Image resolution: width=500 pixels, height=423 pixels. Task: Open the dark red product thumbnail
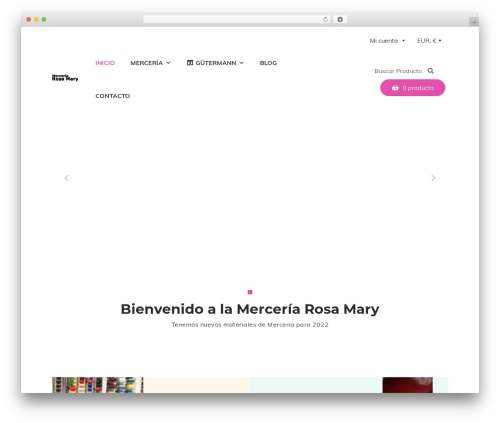pyautogui.click(x=408, y=385)
